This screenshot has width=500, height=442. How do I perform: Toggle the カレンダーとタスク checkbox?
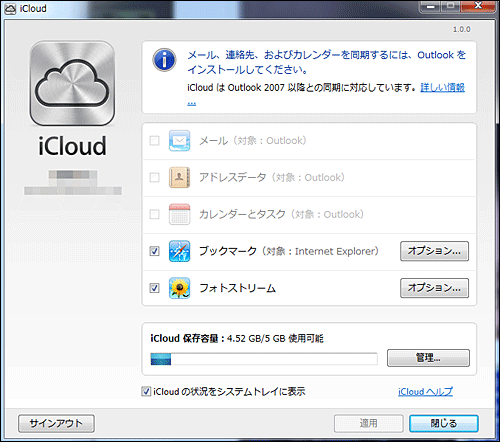154,214
